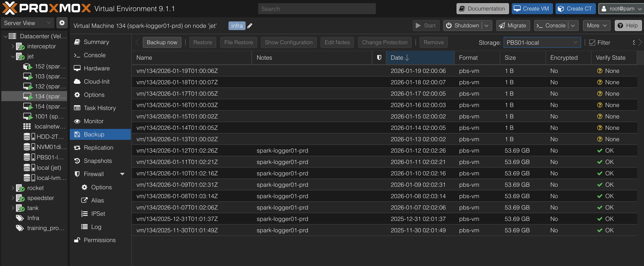Expand the tank node

(13, 208)
